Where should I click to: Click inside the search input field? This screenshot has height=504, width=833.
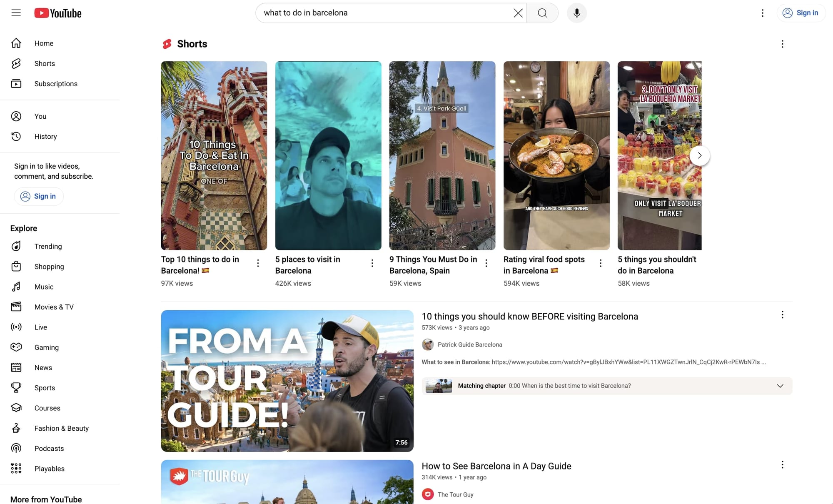[x=375, y=13]
